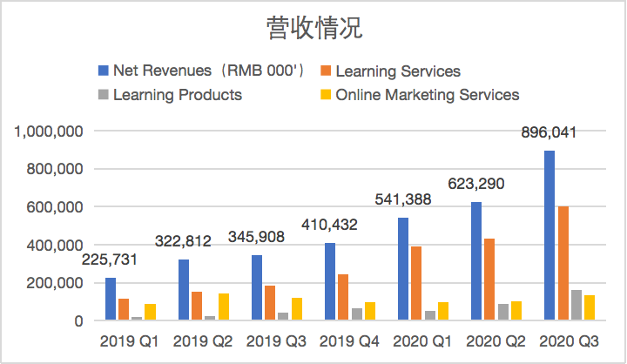Screen dimensions: 627x364
Task: Click the blue Net Revenues bar for 2020 Q3
Action: (549, 235)
